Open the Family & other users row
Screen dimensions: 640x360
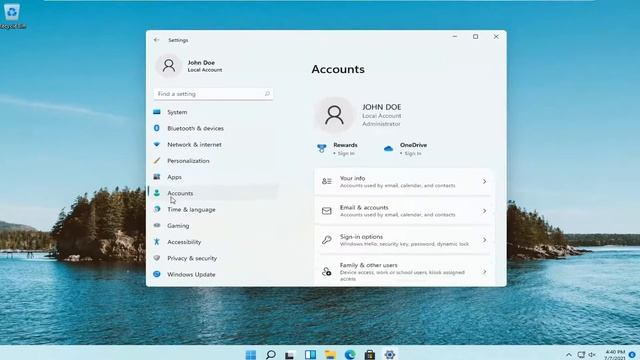[403, 271]
